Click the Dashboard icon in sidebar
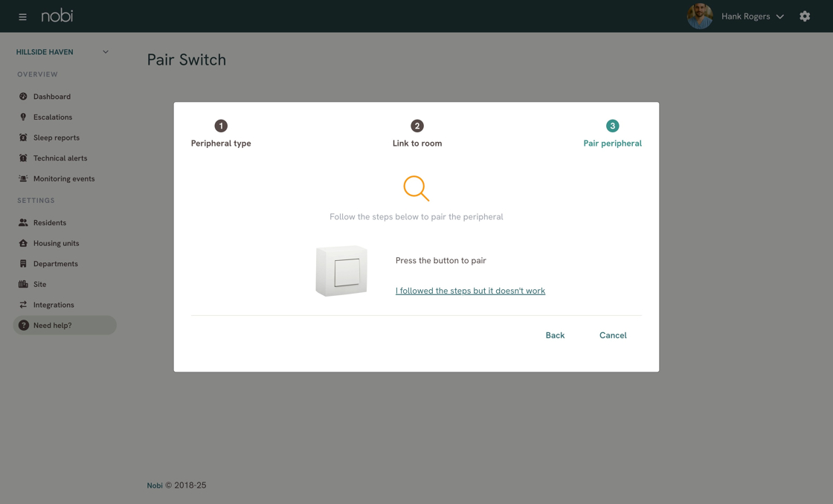 pos(23,97)
